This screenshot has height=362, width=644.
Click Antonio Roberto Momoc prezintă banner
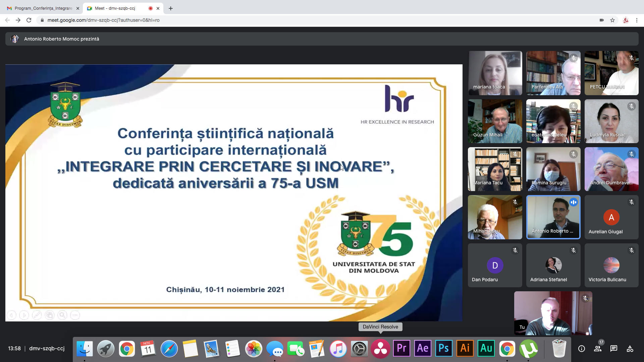pyautogui.click(x=61, y=39)
